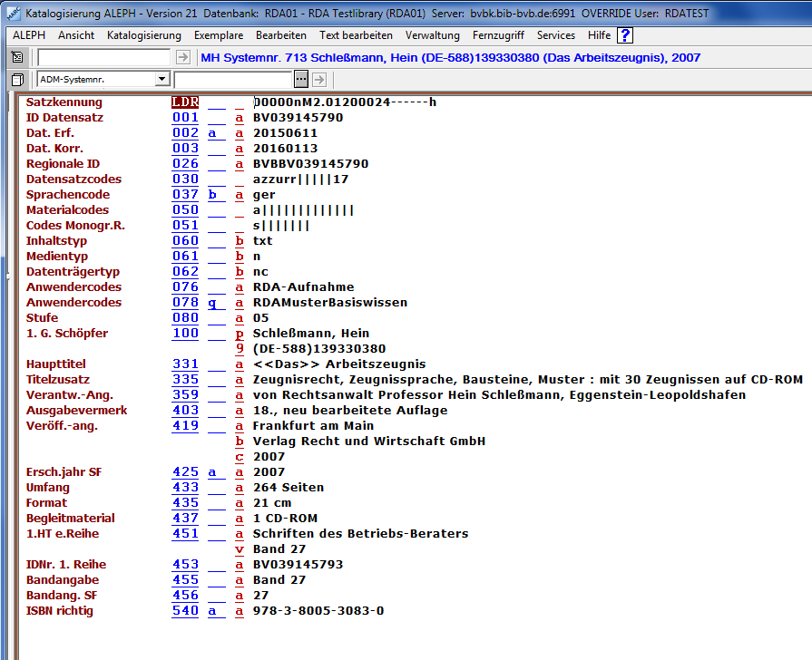Click the Titelzusatz text starting with Zeugnisrecht
Viewport: 812px width, 660px height.
527,380
